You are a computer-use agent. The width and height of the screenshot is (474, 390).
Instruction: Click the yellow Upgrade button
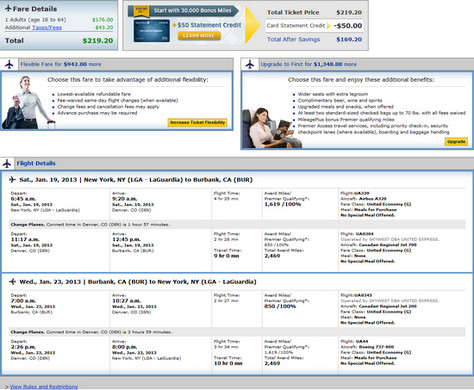pyautogui.click(x=456, y=142)
